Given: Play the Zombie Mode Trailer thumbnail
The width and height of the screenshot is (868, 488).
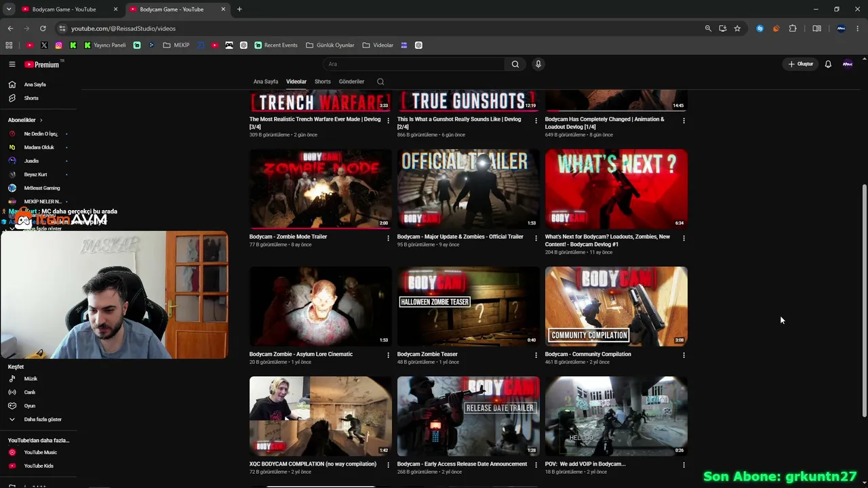Looking at the screenshot, I should pyautogui.click(x=321, y=189).
